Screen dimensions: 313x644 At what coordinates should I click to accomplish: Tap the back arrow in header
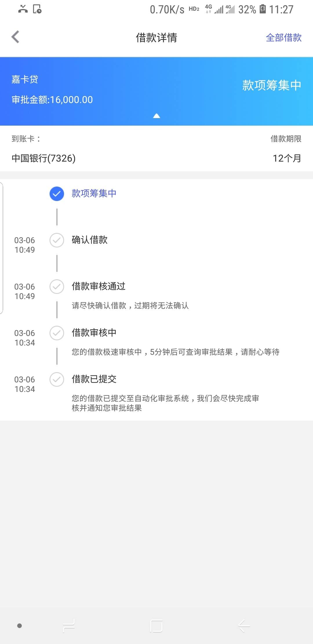[15, 37]
